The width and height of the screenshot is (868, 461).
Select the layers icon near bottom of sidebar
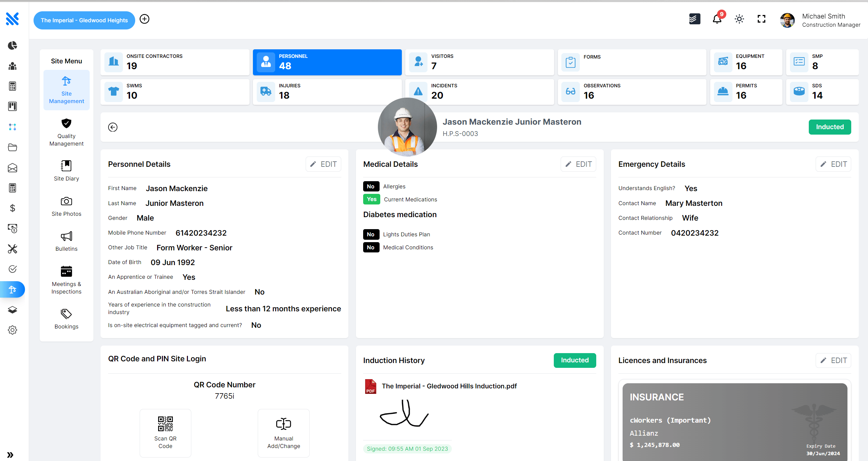click(12, 310)
